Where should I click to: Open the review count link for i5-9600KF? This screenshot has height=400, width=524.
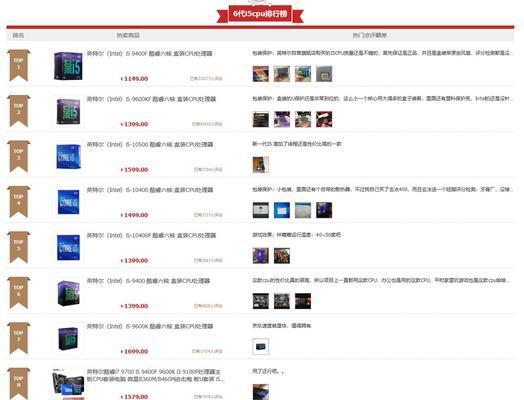[x=207, y=124]
